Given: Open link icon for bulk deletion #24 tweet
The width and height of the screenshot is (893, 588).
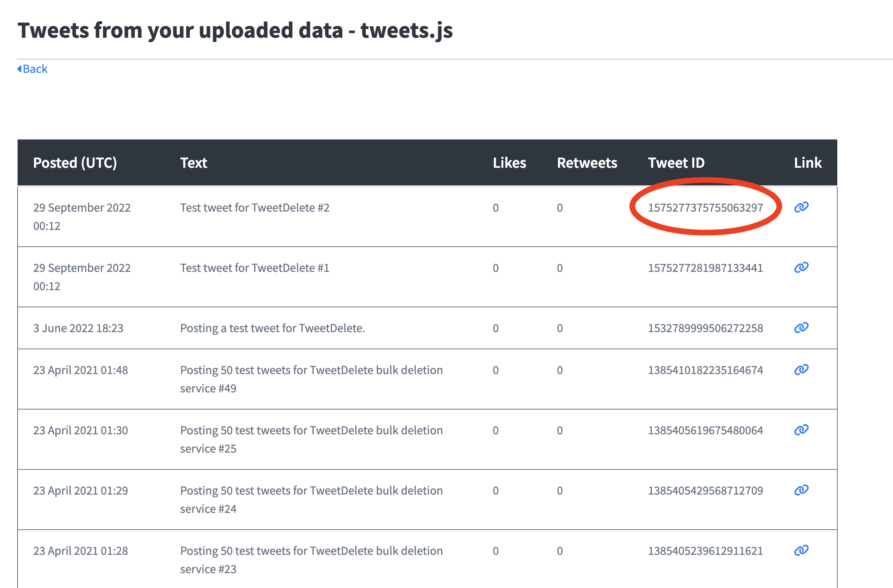Looking at the screenshot, I should pos(801,490).
